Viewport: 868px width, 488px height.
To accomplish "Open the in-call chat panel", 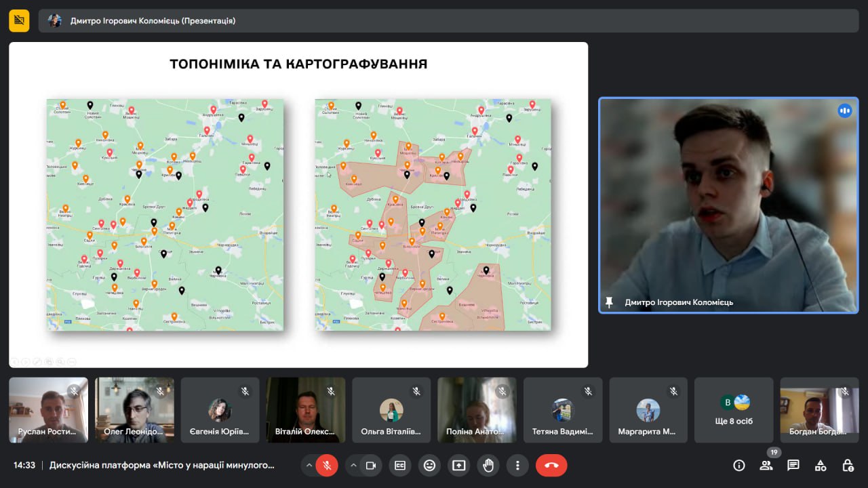I will coord(793,466).
